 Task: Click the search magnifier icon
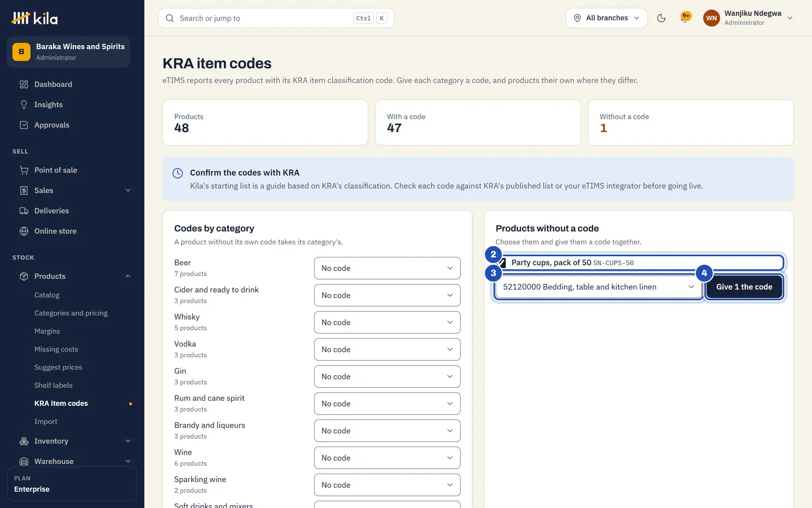(170, 18)
